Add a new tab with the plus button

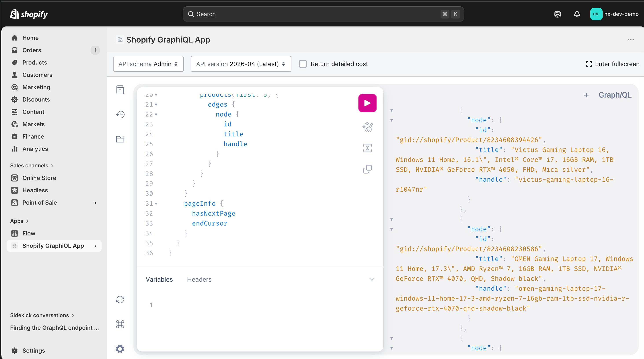point(587,95)
